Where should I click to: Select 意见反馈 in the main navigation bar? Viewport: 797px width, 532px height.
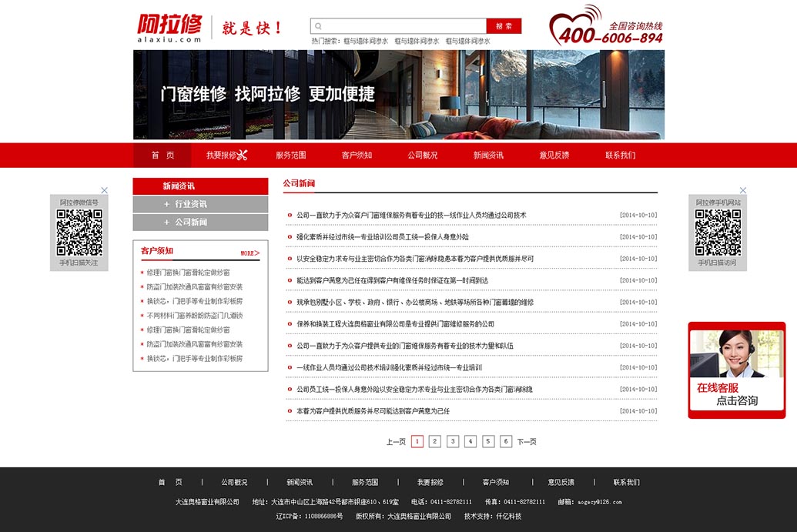554,155
